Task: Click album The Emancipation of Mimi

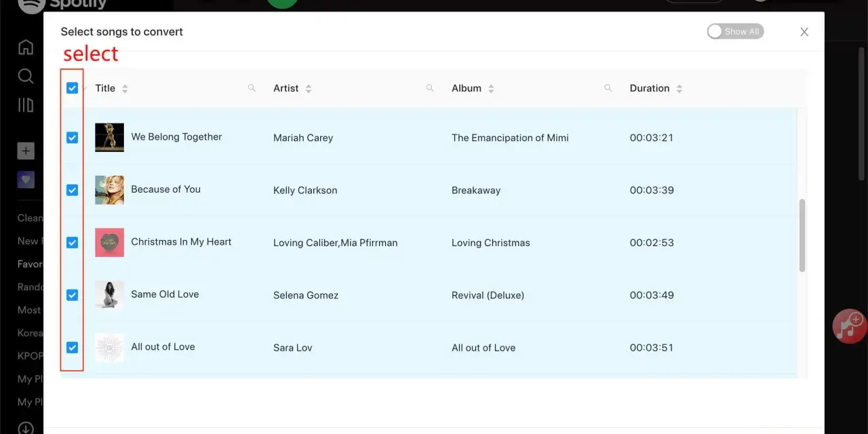Action: (x=510, y=138)
